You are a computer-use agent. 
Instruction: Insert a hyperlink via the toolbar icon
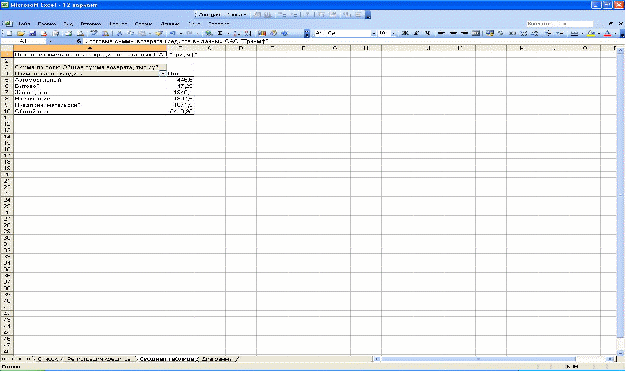208,34
